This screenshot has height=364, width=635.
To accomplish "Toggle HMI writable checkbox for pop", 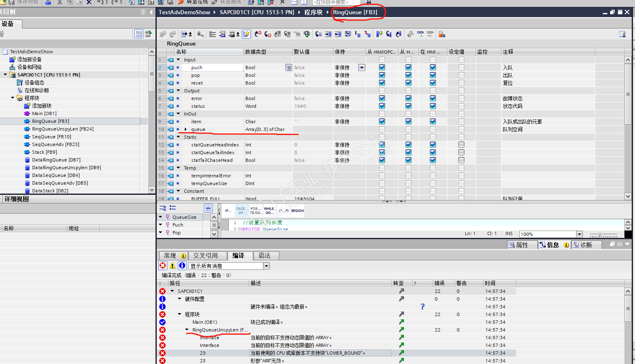I will tap(408, 75).
